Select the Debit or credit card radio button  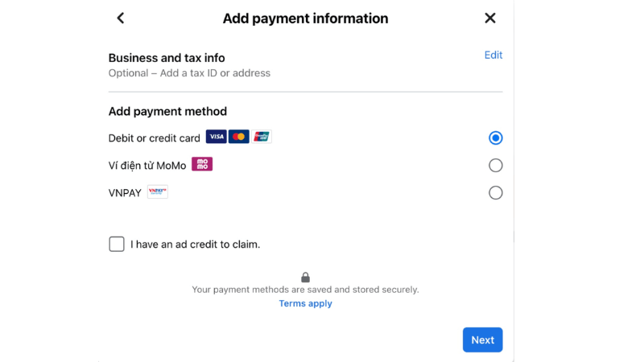[495, 138]
